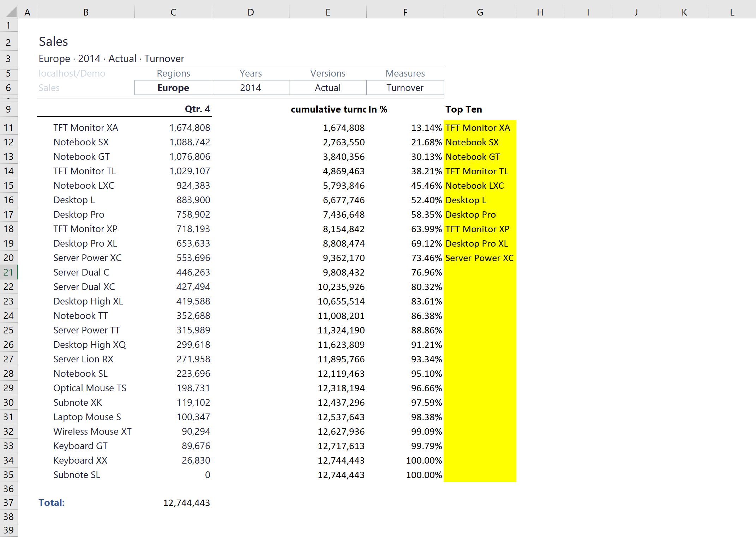
Task: Click the Measures label
Action: coord(405,73)
